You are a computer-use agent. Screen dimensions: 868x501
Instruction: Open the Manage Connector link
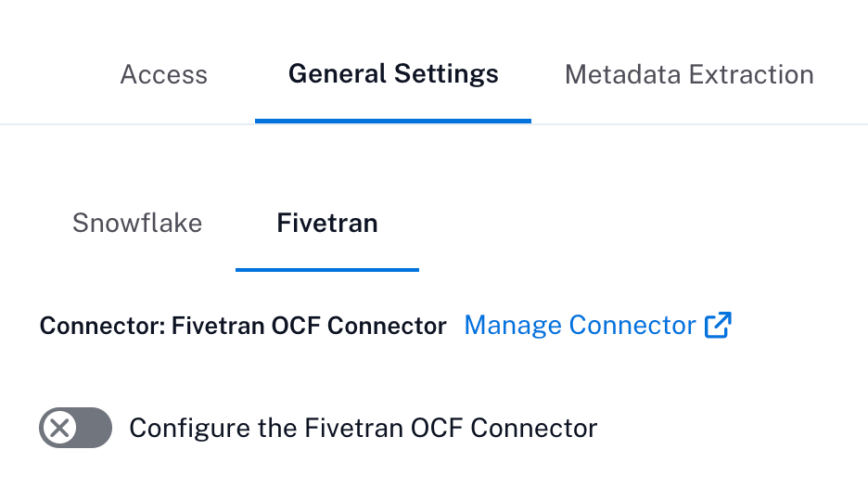pyautogui.click(x=598, y=325)
